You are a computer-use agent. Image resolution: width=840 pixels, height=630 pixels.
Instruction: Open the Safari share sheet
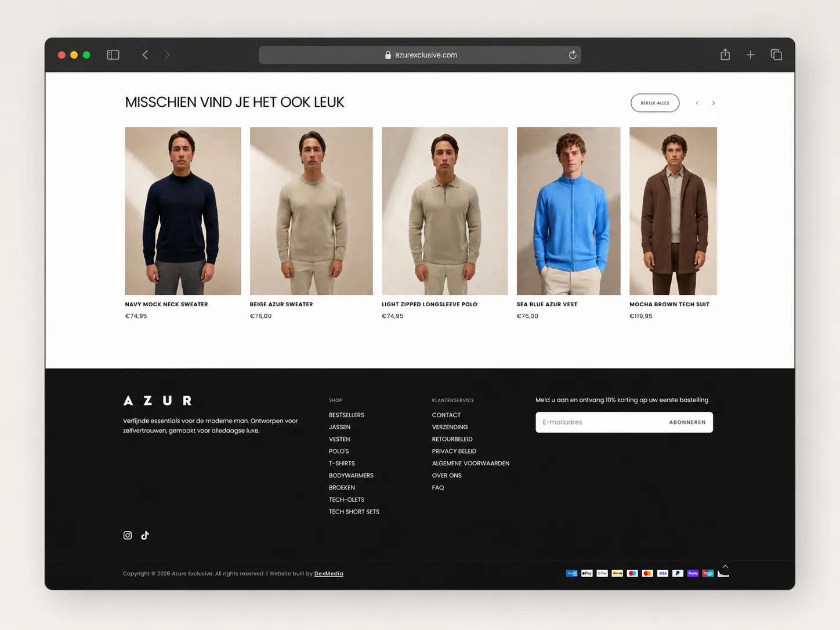click(725, 55)
